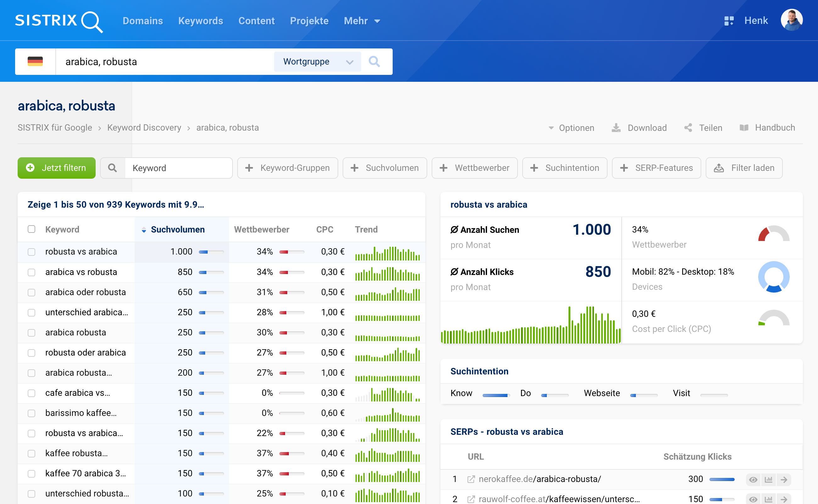The width and height of the screenshot is (818, 504).
Task: Tick the checkbox for 'arabica oder robusta'
Action: click(x=31, y=292)
